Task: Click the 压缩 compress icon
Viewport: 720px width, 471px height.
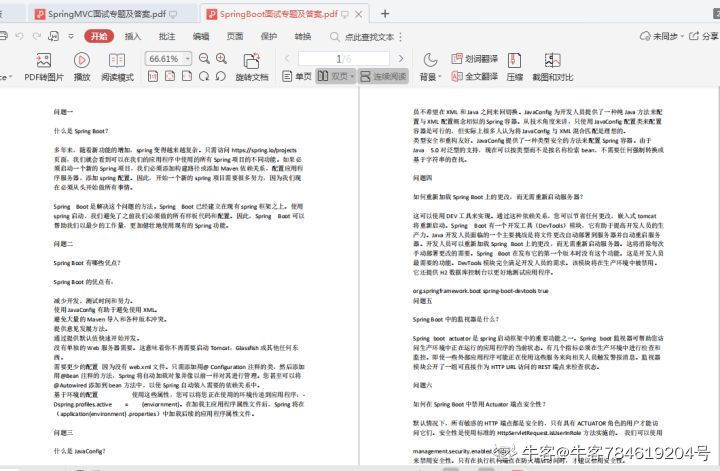Action: 514,60
